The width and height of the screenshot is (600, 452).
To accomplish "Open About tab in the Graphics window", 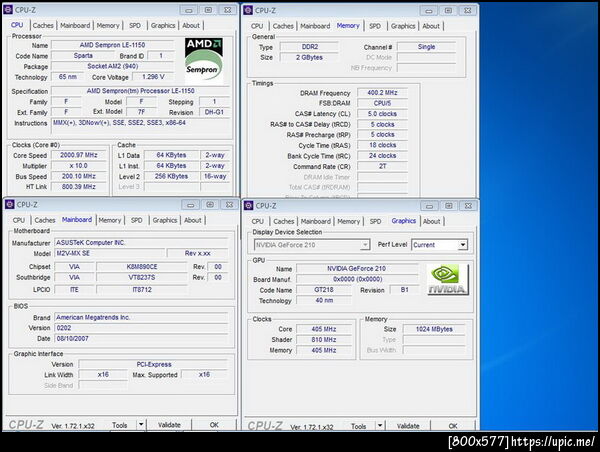I will tap(431, 221).
